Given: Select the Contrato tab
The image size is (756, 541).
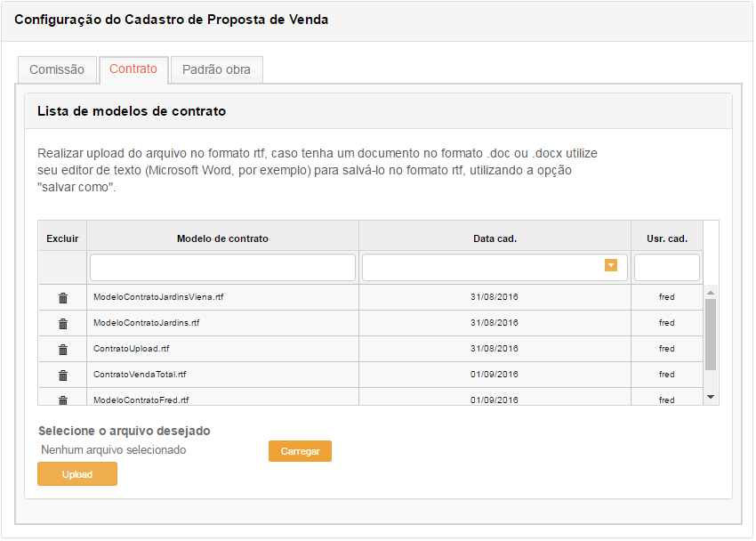Looking at the screenshot, I should pyautogui.click(x=133, y=69).
